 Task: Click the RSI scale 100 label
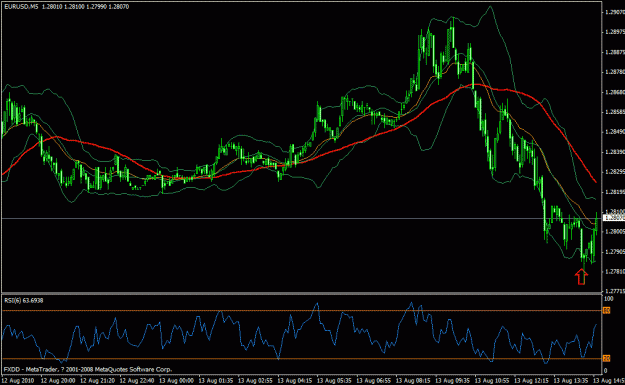pos(609,299)
